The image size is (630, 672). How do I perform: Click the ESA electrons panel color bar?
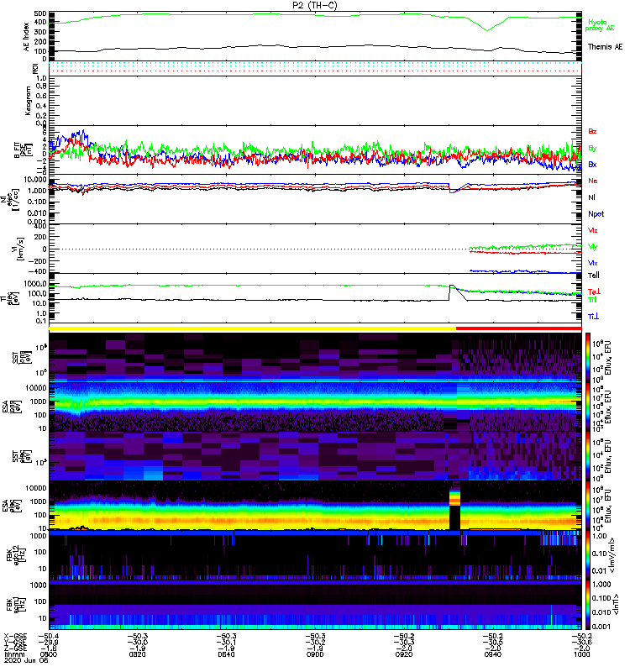[588, 506]
